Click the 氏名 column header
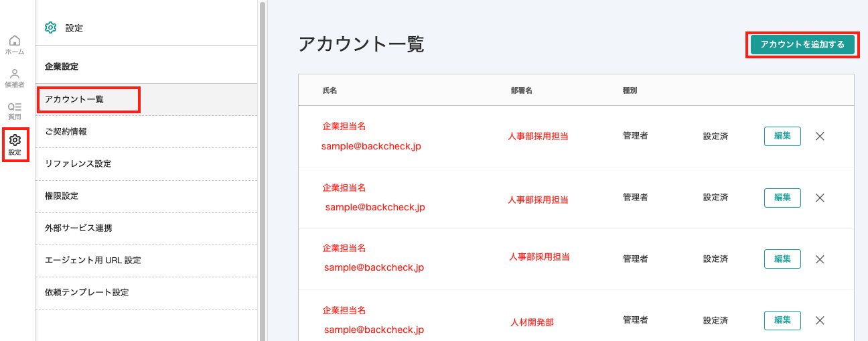Screen dimensions: 868x341 330,90
